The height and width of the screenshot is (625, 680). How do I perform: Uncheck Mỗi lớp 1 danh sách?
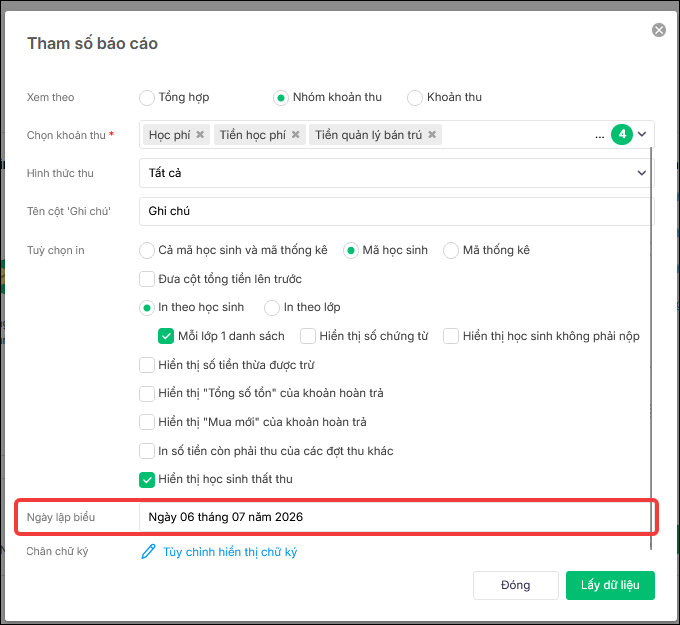point(166,336)
